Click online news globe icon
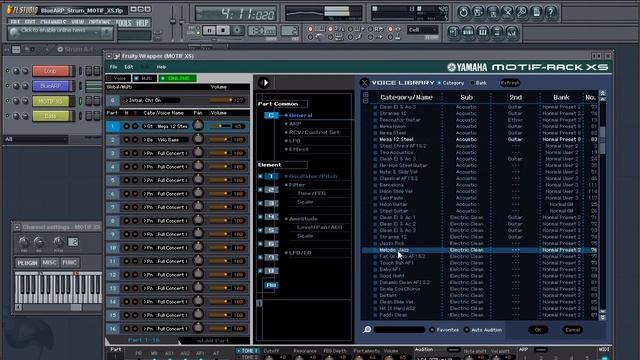 pos(14,32)
